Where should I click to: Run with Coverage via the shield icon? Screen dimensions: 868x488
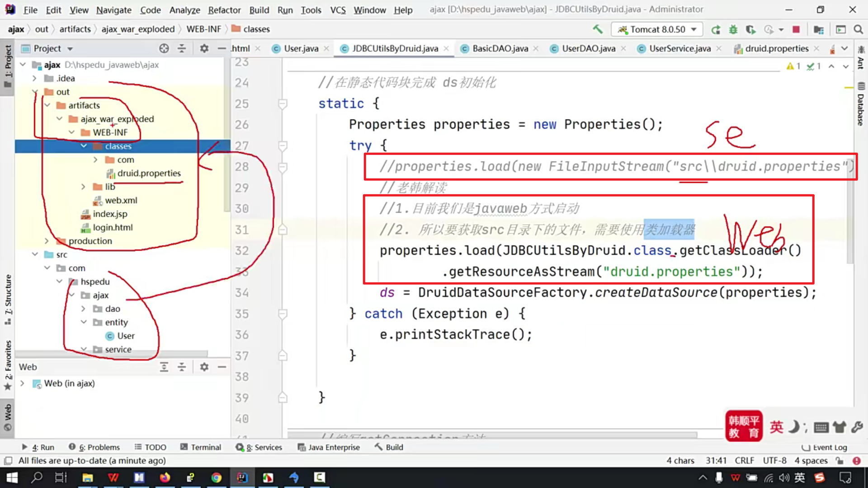751,29
